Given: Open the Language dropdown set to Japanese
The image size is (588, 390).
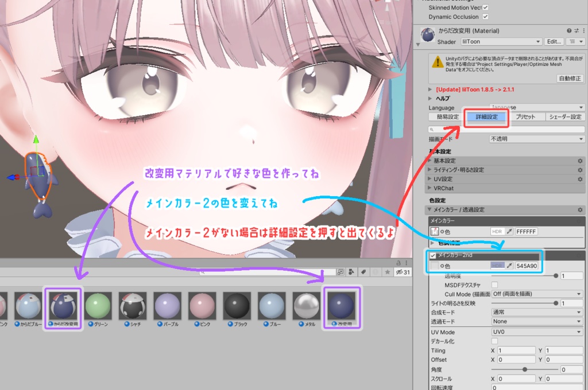Looking at the screenshot, I should tap(537, 107).
